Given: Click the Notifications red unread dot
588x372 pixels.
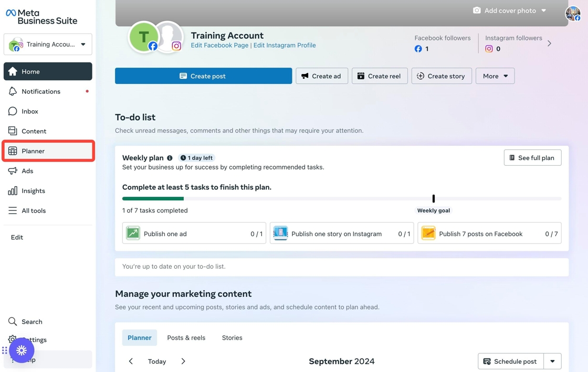Looking at the screenshot, I should (87, 91).
